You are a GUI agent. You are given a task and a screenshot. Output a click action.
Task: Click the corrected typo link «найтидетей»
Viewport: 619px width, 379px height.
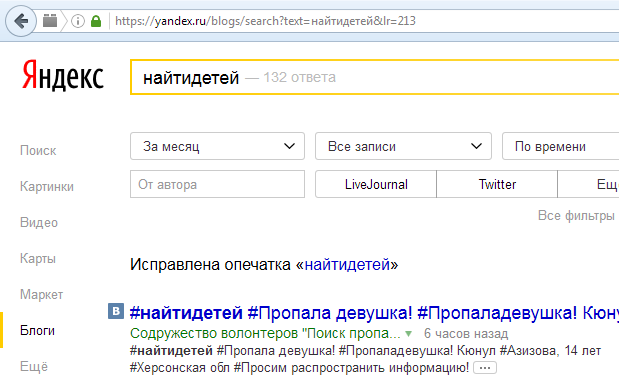pos(347,265)
